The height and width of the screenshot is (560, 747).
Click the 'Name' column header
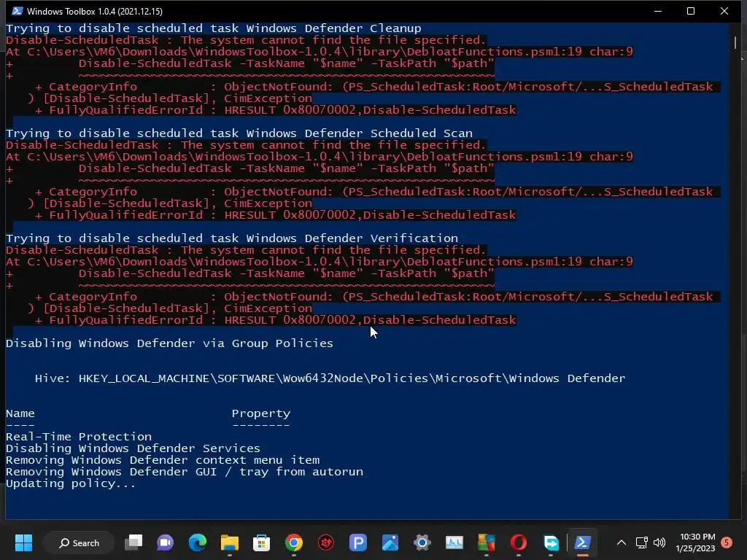20,413
